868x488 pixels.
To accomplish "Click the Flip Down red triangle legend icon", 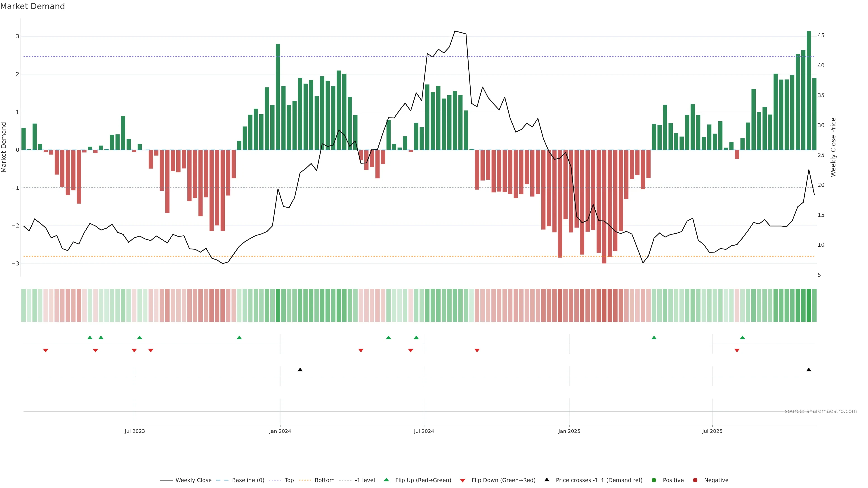I will [463, 480].
